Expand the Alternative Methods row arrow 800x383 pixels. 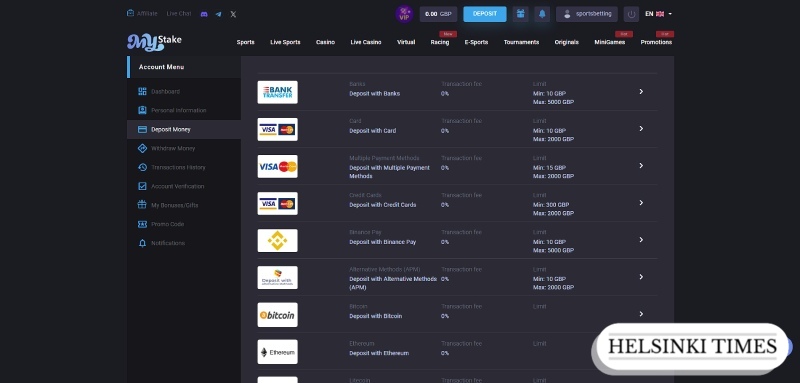pyautogui.click(x=641, y=277)
